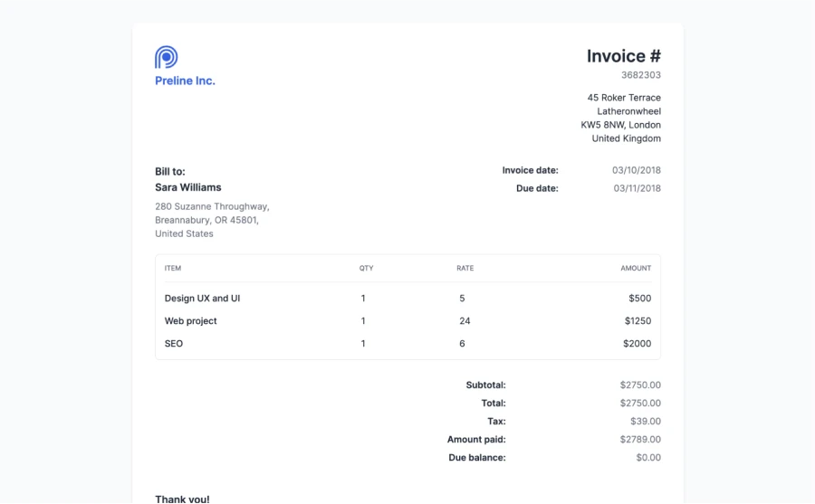The image size is (815, 504).
Task: Click the Amount paid value $2789.00
Action: (x=639, y=439)
